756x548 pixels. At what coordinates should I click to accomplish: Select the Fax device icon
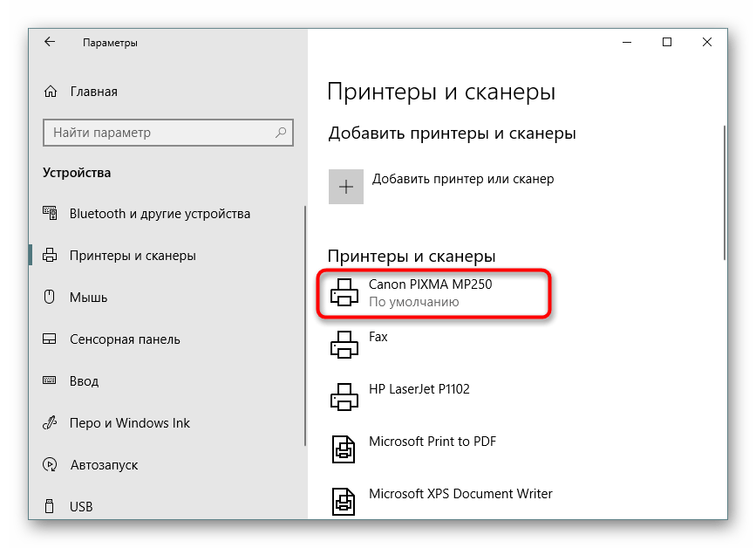coord(344,346)
